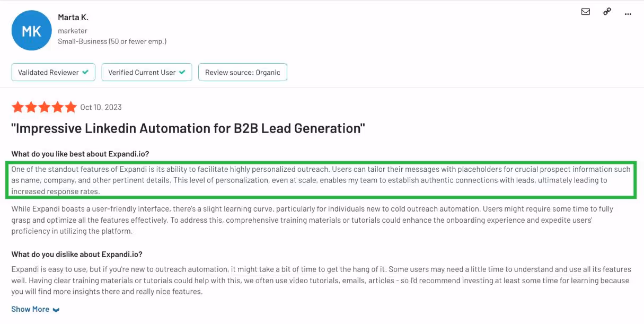Click paragraph starting While Expandi boasts

click(x=313, y=220)
